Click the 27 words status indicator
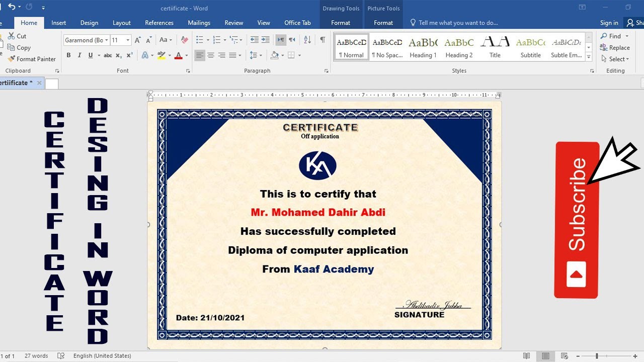This screenshot has height=362, width=644. (36, 356)
